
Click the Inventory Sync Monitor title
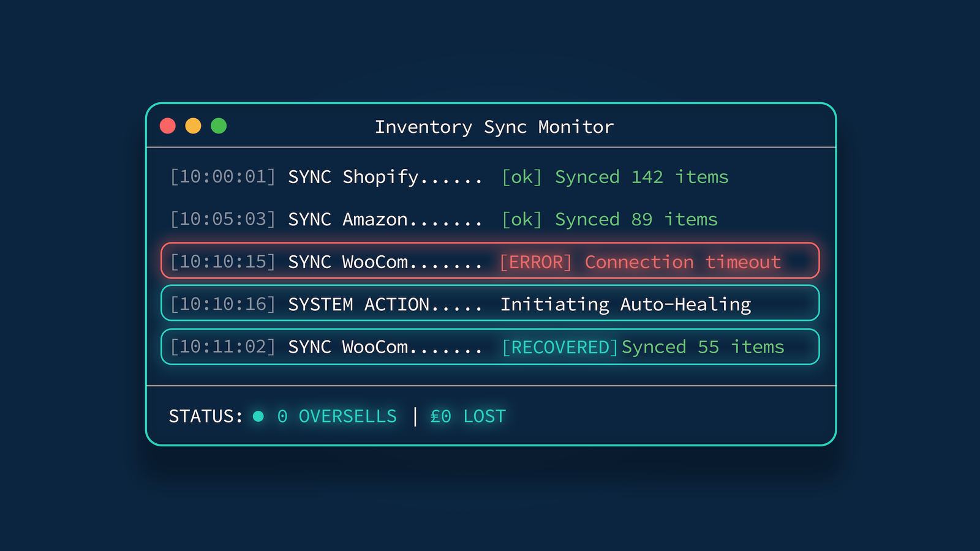(x=494, y=127)
